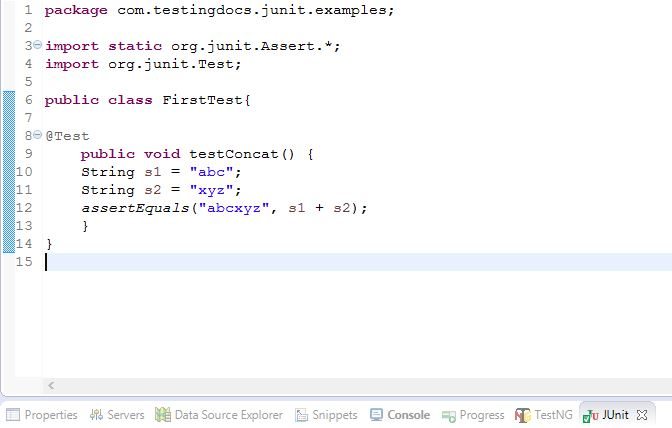Click the Servers view icon
The height and width of the screenshot is (428, 672).
point(97,415)
